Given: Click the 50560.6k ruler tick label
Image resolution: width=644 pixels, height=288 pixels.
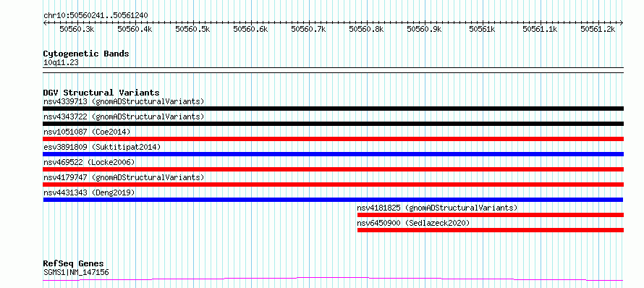Looking at the screenshot, I should [x=251, y=29].
